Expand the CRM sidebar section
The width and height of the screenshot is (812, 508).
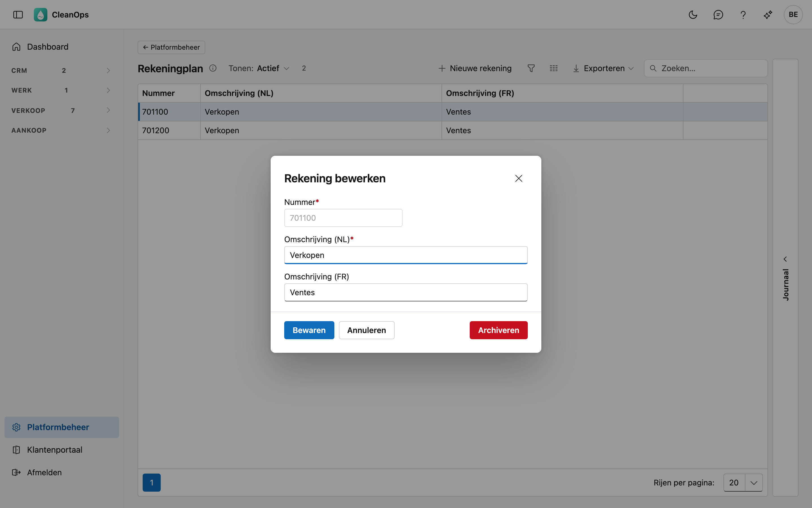point(61,71)
